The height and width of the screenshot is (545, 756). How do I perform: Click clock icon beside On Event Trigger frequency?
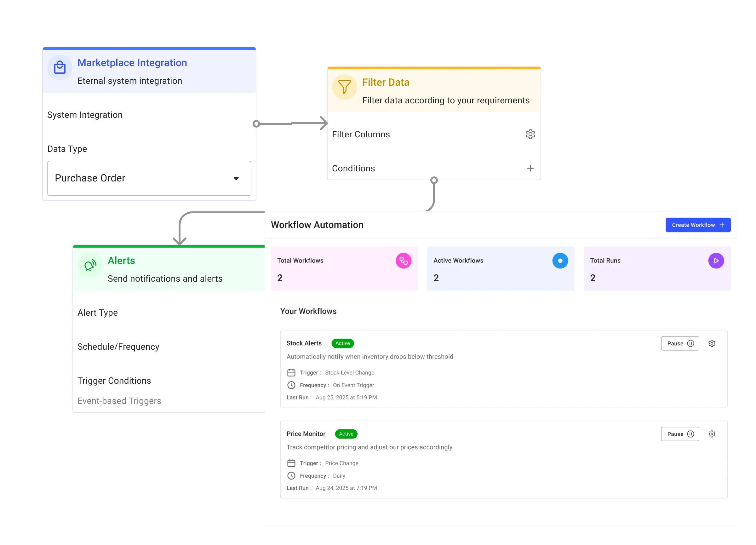[x=291, y=385]
